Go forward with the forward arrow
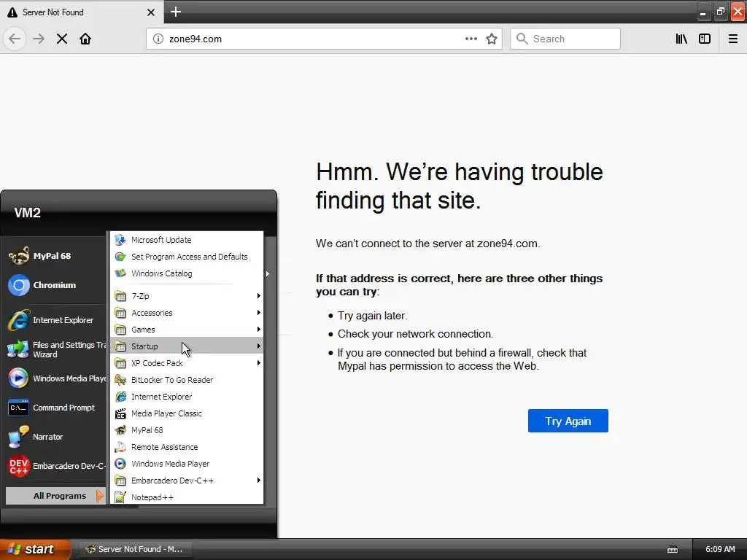Image resolution: width=747 pixels, height=560 pixels. (39, 39)
